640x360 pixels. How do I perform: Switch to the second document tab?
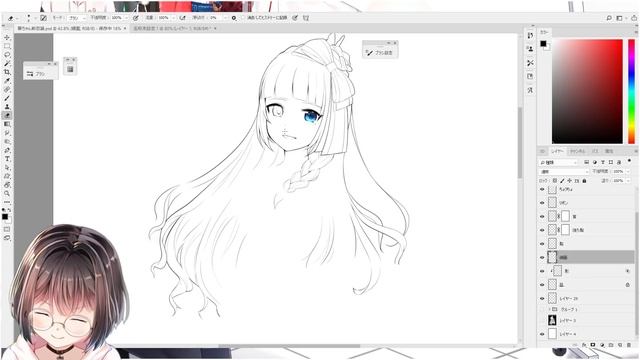174,28
